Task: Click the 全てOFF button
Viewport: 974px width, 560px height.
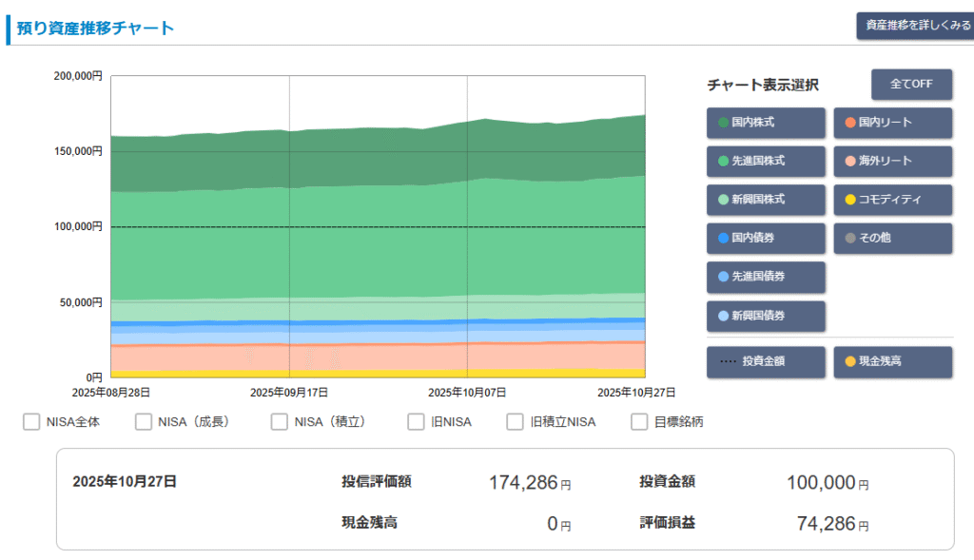Action: point(911,85)
